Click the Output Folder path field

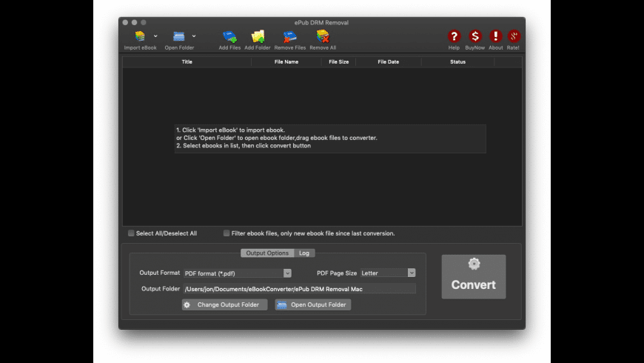click(299, 289)
